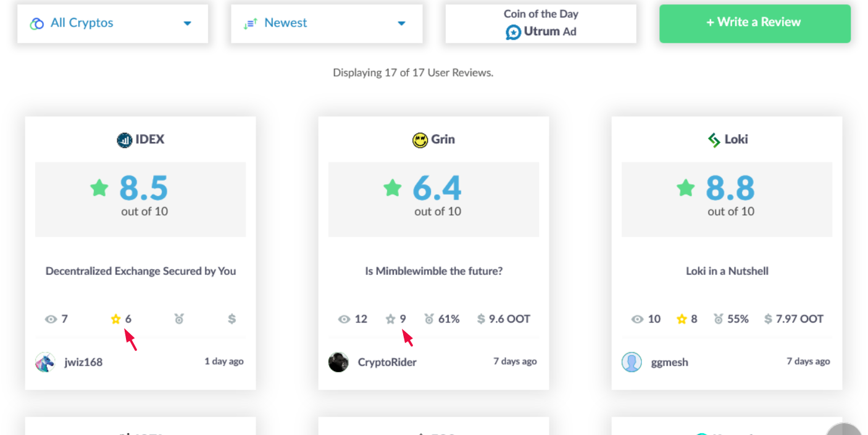868x435 pixels.
Task: Click the IDEX coin logo
Action: tap(125, 140)
